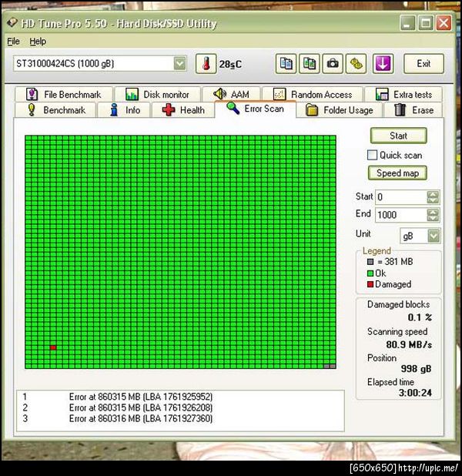Toggle the Quick scan checkbox

click(x=372, y=155)
